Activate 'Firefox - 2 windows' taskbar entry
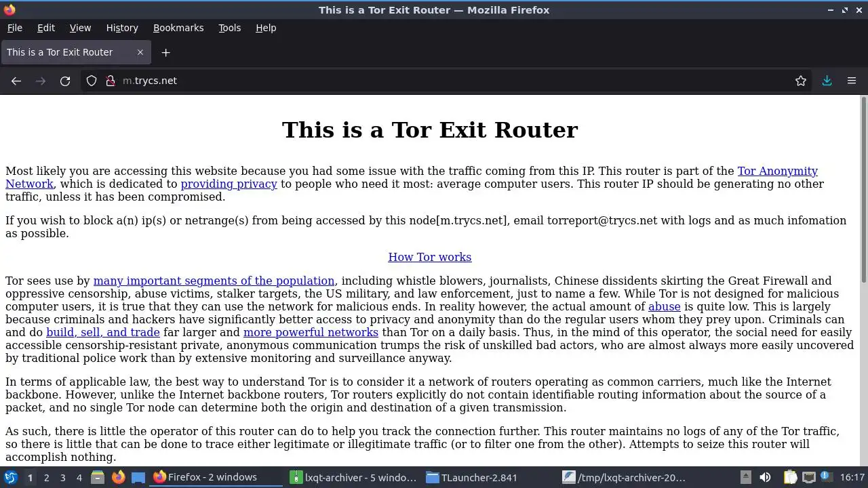Image resolution: width=868 pixels, height=488 pixels. coord(217,477)
